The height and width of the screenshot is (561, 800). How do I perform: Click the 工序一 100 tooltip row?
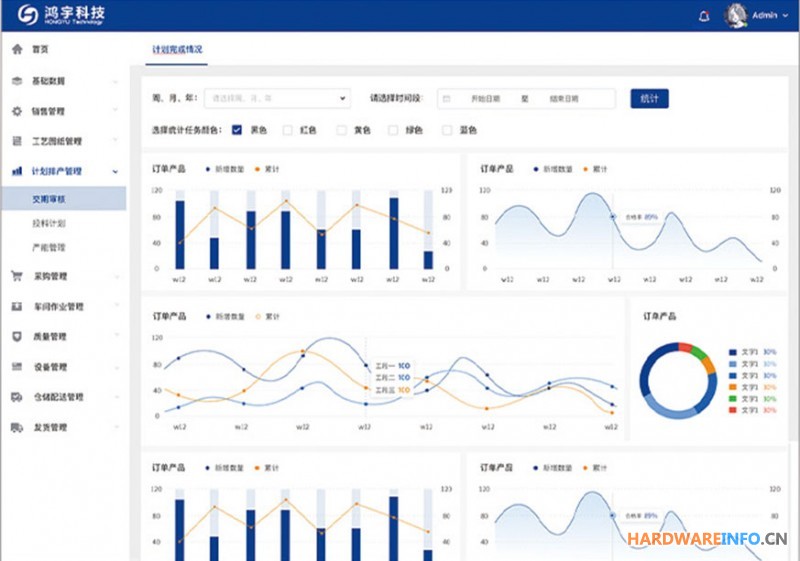click(x=393, y=366)
